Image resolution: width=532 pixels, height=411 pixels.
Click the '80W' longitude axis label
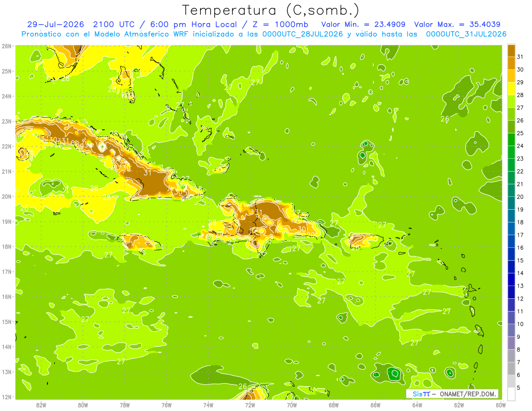coord(83,404)
